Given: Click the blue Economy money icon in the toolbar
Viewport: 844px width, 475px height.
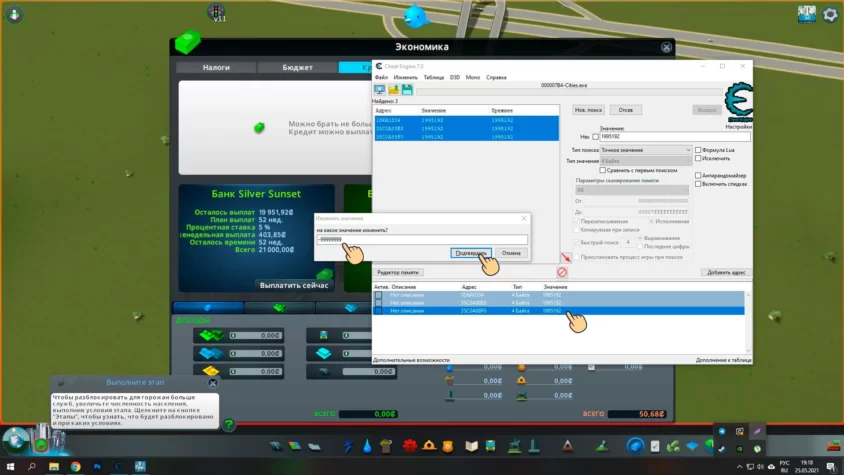Looking at the screenshot, I should [636, 446].
